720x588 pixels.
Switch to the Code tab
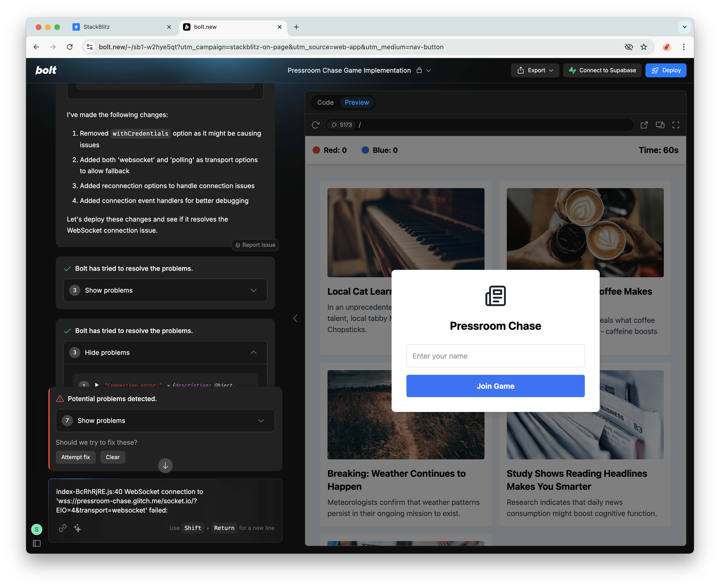coord(325,102)
